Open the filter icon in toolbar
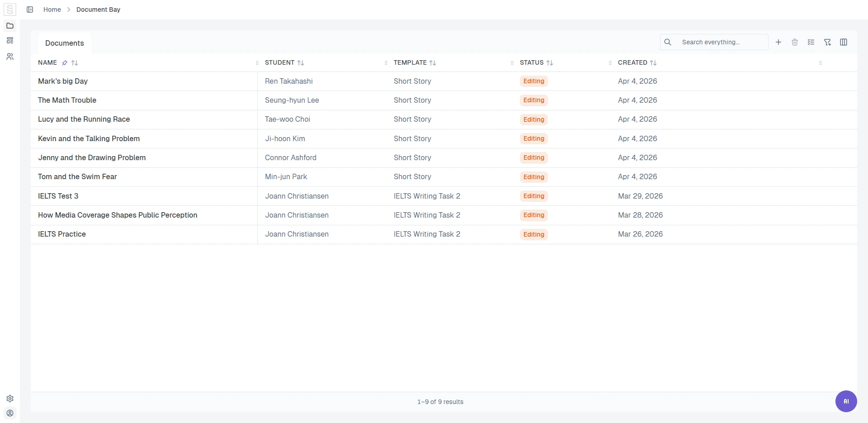Viewport: 868px width, 423px height. coord(827,42)
